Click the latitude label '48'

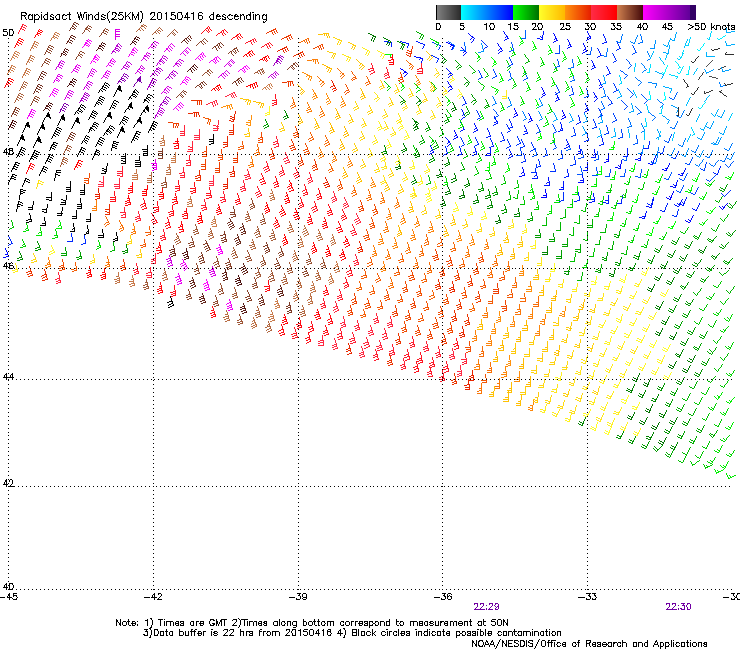tap(8, 152)
